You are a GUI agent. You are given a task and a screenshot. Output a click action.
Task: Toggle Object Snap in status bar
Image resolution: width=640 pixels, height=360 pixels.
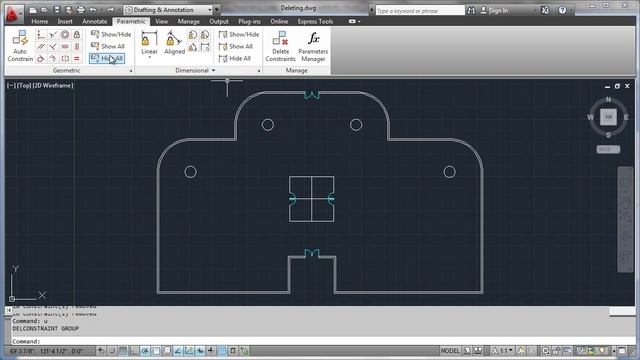(156, 351)
